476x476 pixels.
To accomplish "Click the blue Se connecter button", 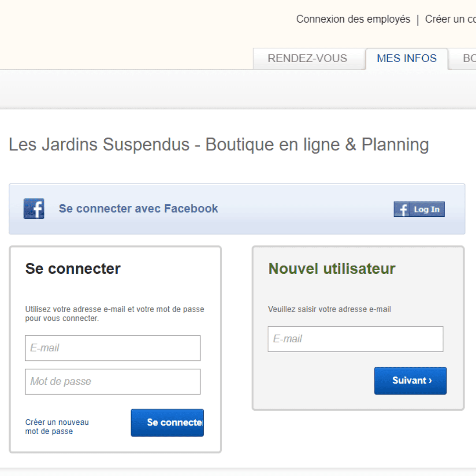I will click(x=167, y=423).
